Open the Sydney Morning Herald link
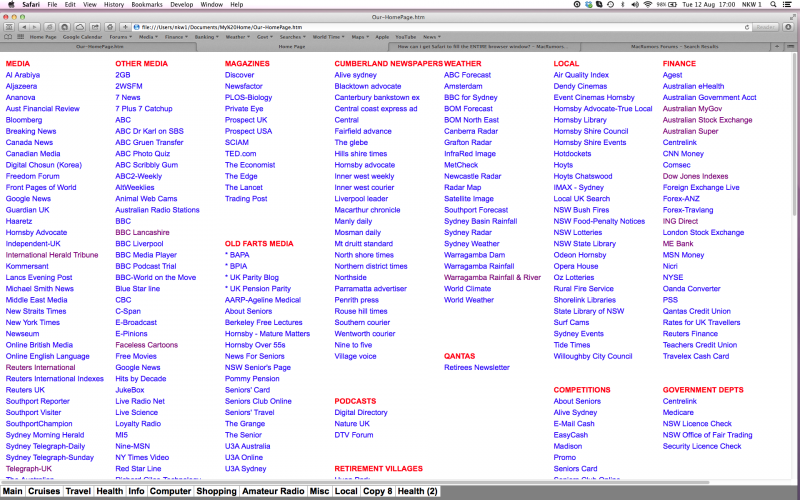Image resolution: width=800 pixels, height=500 pixels. coord(45,435)
